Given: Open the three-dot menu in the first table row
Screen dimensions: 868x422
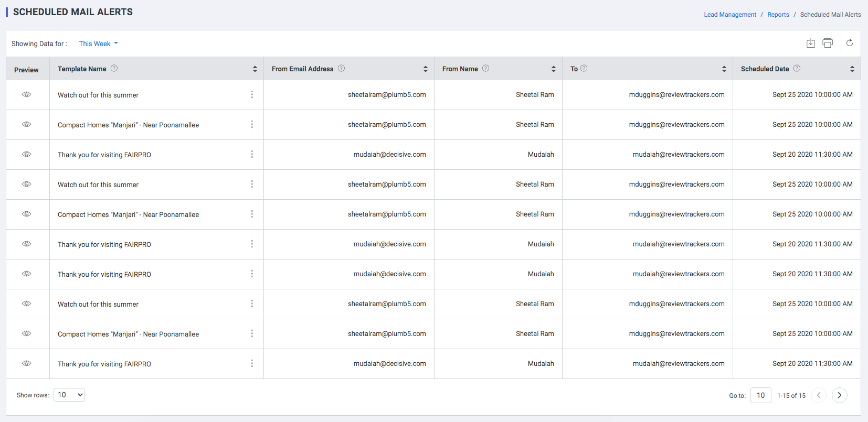Looking at the screenshot, I should tap(252, 94).
